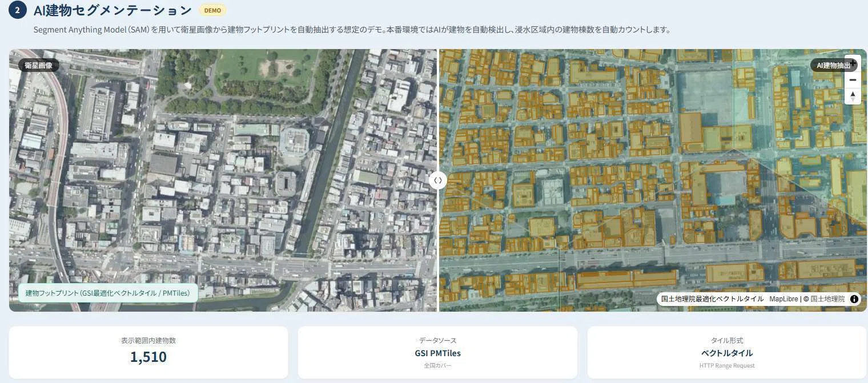Click the データソース label

click(437, 340)
